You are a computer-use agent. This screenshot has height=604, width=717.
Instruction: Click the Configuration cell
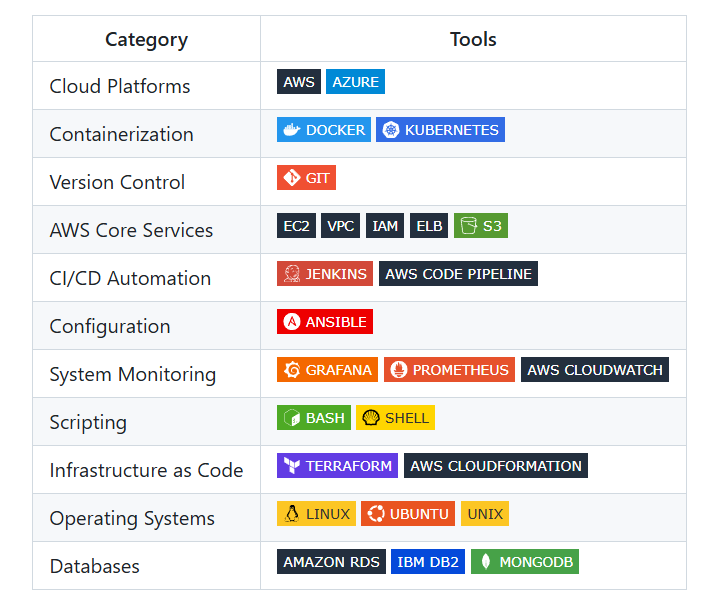tap(146, 326)
